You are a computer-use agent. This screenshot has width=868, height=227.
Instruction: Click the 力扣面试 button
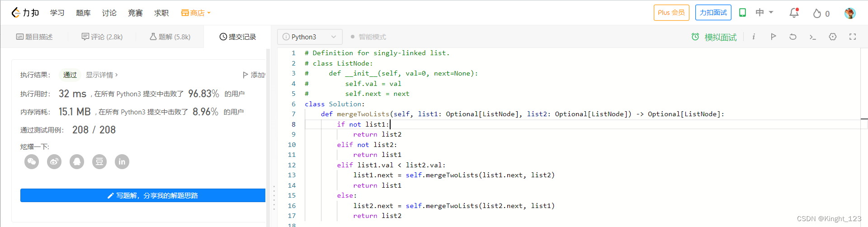pos(713,13)
